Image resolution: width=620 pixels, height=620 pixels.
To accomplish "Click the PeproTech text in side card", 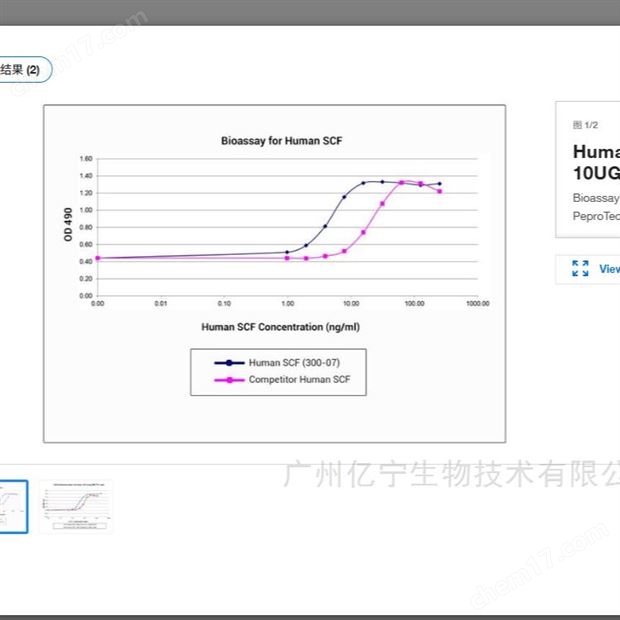I will [x=596, y=215].
